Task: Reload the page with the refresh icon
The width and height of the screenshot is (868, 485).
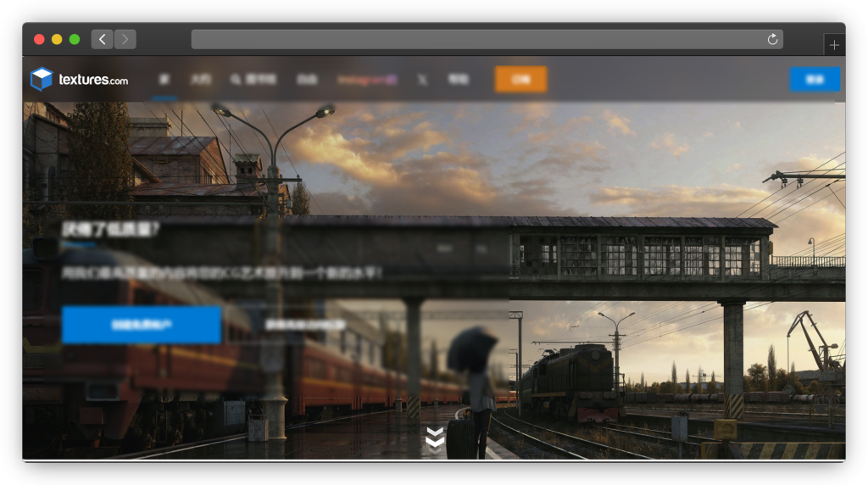Action: [772, 39]
